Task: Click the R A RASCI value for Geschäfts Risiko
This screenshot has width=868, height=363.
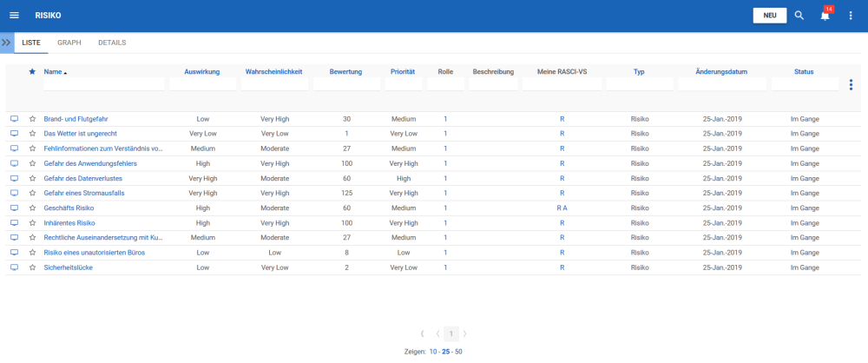Action: coord(562,208)
